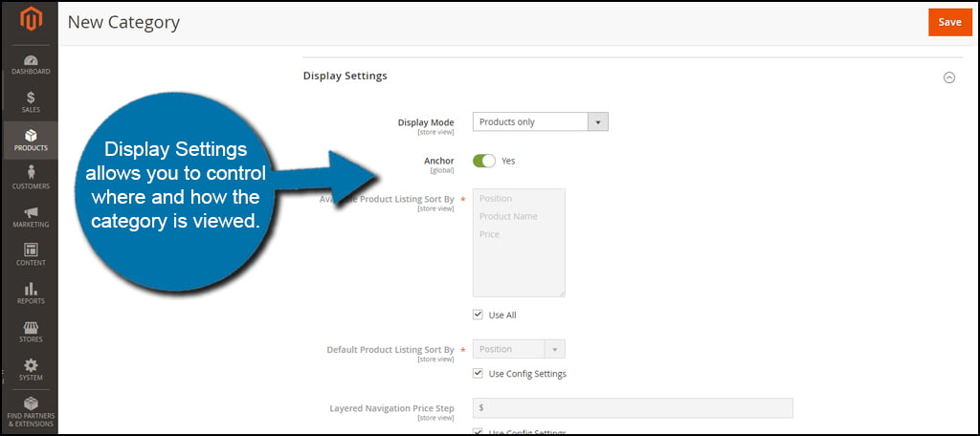Viewport: 980px width, 436px height.
Task: Uncheck the Use All checkbox
Action: (x=479, y=315)
